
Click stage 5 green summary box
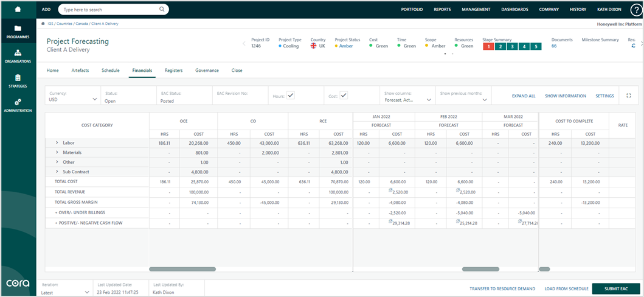click(536, 46)
